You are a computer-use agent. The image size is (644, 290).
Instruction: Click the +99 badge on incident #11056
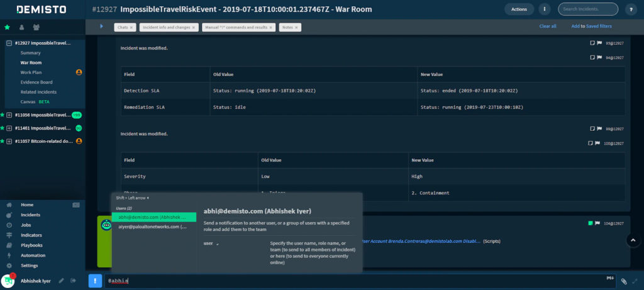point(77,115)
